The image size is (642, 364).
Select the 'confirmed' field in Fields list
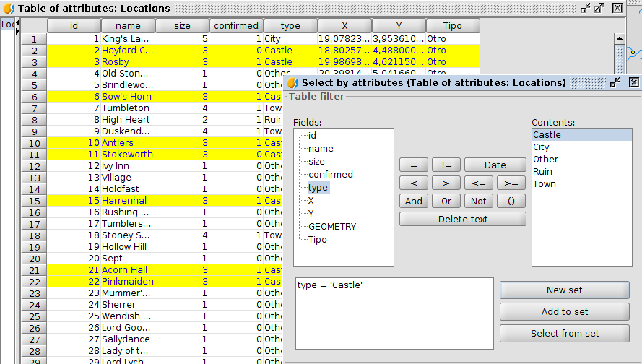[330, 175]
